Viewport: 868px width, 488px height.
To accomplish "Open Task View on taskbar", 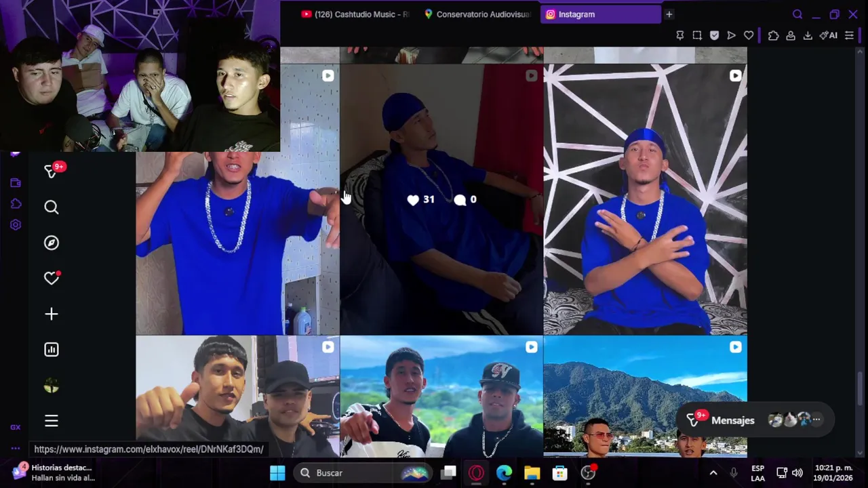I will 449,473.
